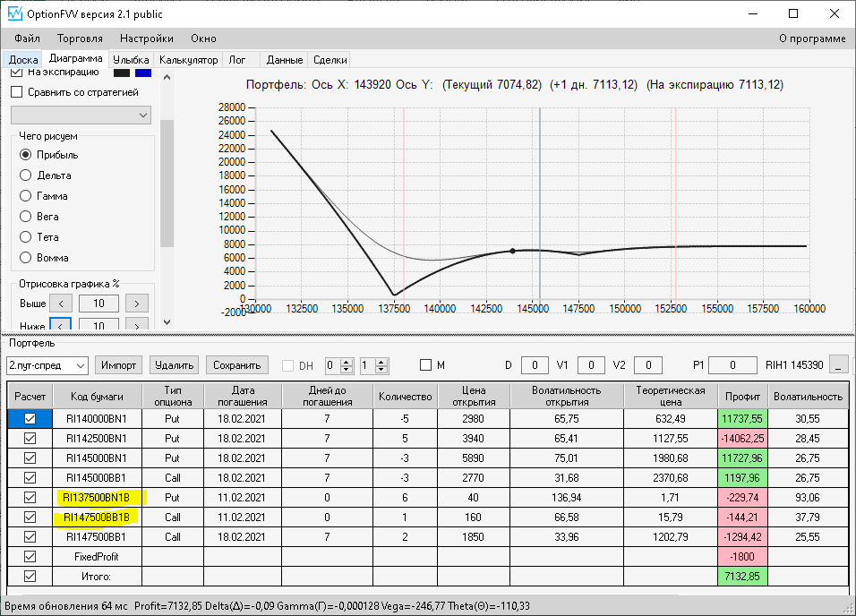Click the total profit cell 7132,85
The width and height of the screenshot is (856, 616).
coord(742,576)
